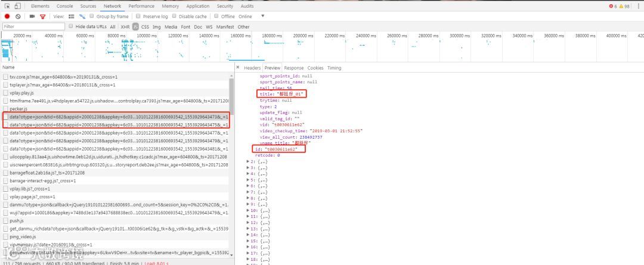Viewport: 644px width, 265px height.
Task: Click the network overview timeline at 200000 ms
Action: pyautogui.click(x=303, y=36)
